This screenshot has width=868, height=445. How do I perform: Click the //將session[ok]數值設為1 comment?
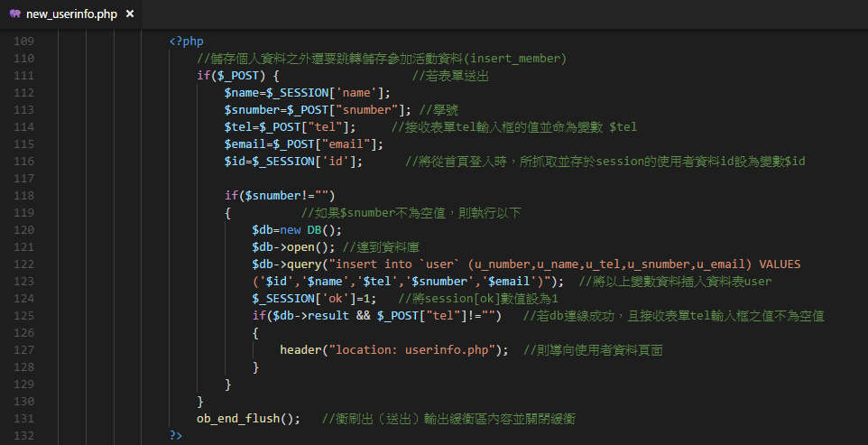click(x=478, y=299)
